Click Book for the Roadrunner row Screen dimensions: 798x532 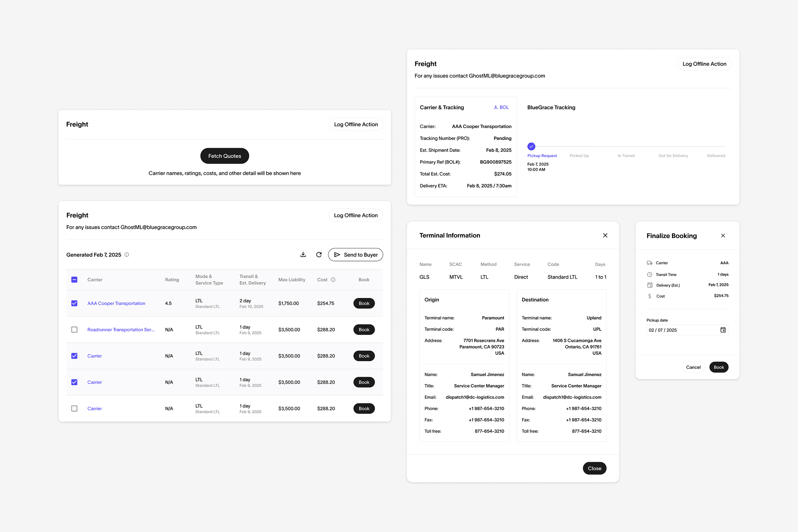364,330
